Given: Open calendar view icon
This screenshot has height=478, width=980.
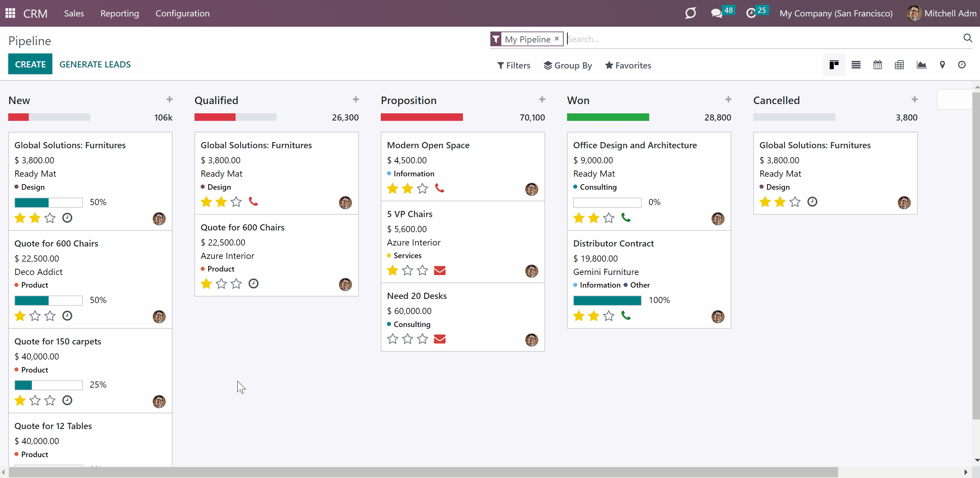Looking at the screenshot, I should click(x=878, y=65).
